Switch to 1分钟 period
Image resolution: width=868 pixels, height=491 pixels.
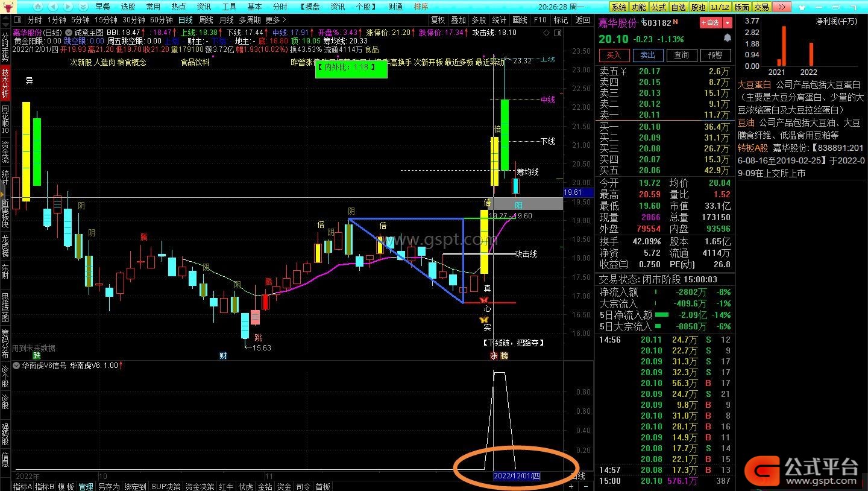[x=56, y=20]
